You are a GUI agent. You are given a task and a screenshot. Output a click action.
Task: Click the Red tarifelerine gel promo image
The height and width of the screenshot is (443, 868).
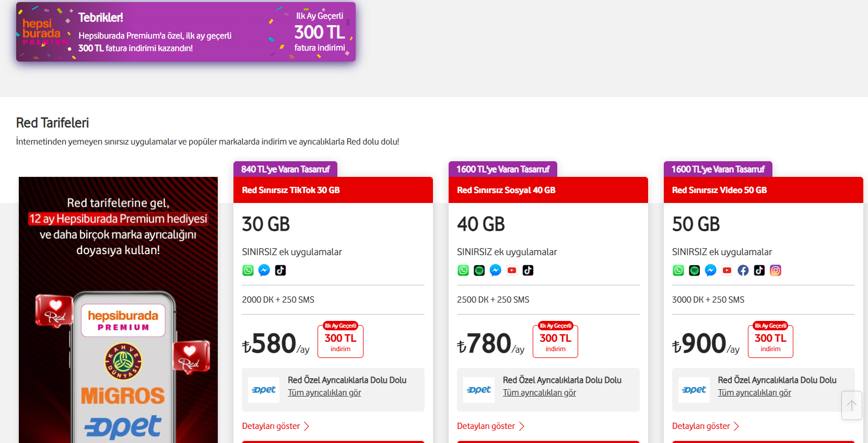(x=118, y=310)
